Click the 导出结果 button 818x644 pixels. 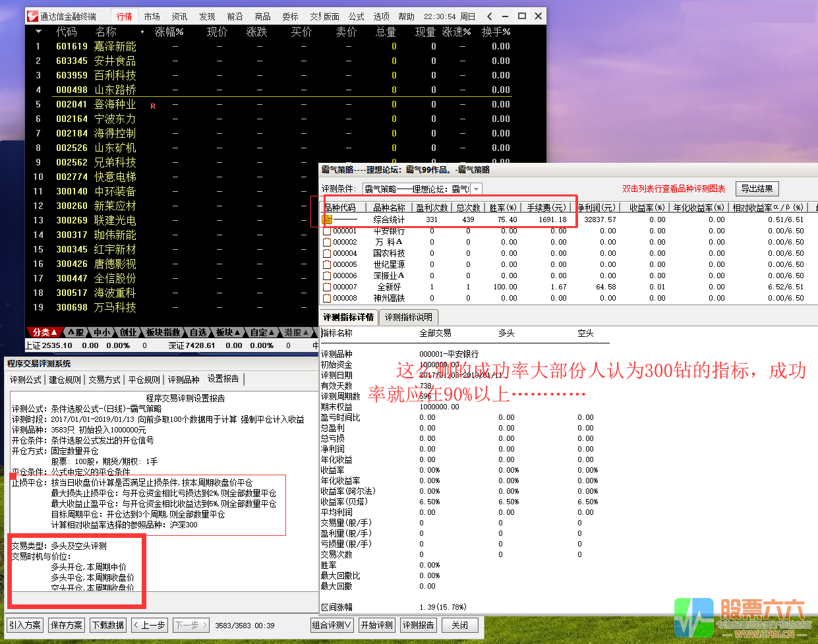point(757,189)
